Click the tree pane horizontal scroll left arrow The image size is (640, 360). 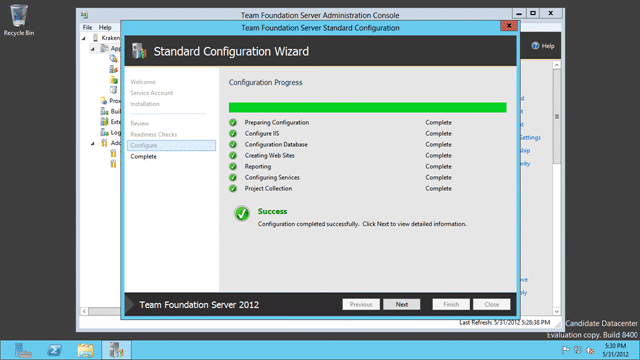84,311
